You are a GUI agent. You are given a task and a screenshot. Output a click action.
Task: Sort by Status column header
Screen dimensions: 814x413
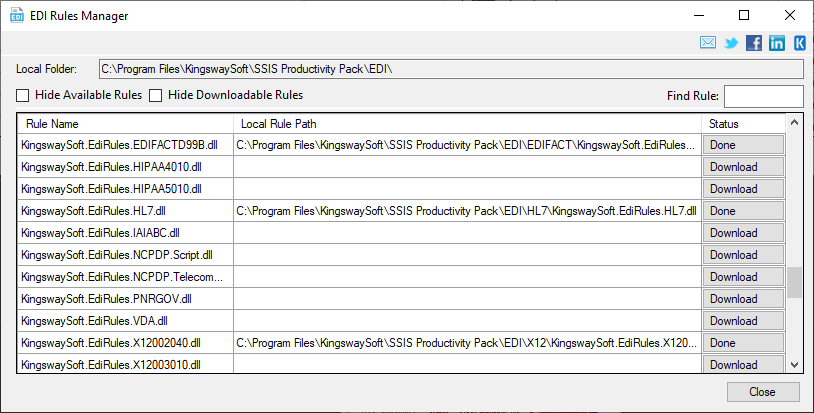tap(744, 124)
